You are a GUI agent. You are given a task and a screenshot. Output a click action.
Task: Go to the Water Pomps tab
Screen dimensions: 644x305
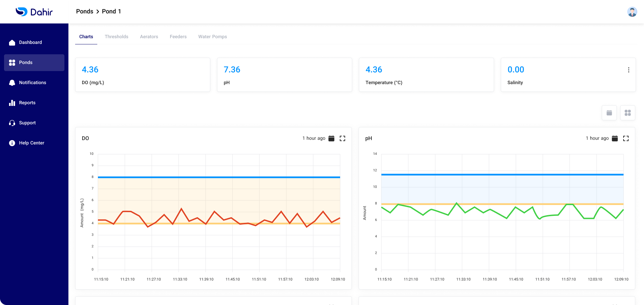pos(212,37)
